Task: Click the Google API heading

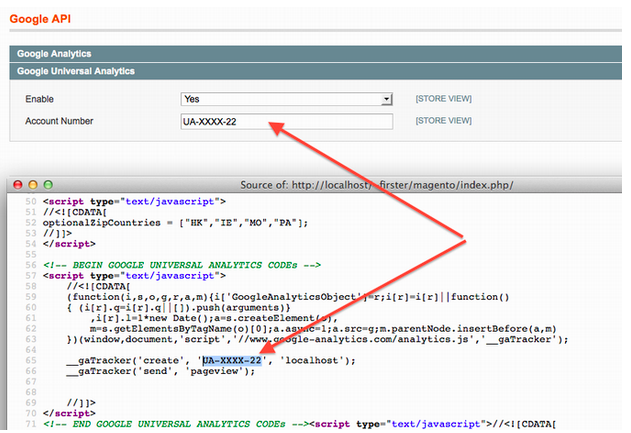Action: 40,19
